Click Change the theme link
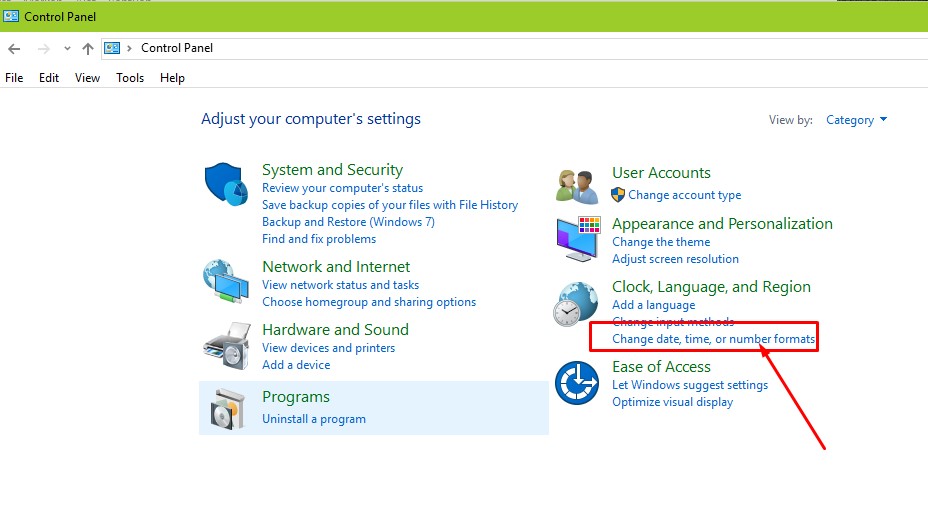 661,242
